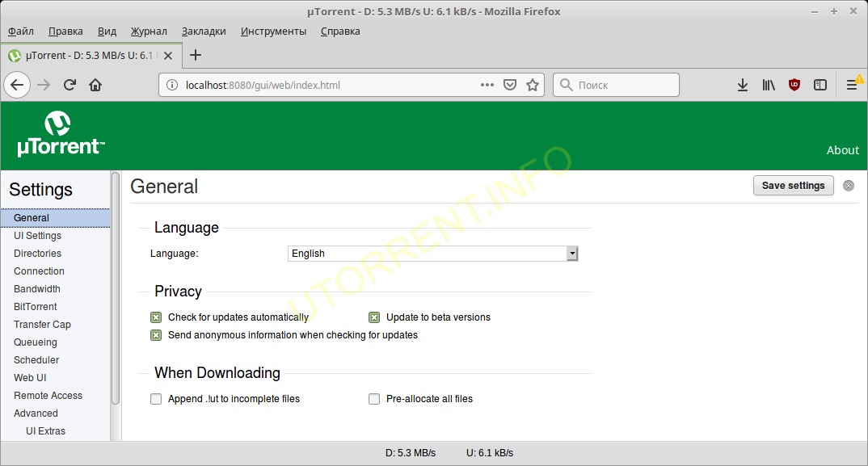This screenshot has width=868, height=466.
Task: Open Web UI settings section
Action: click(30, 377)
